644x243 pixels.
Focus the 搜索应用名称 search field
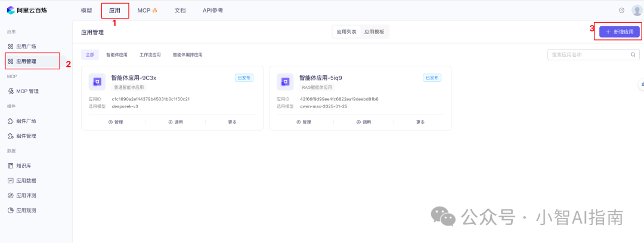point(587,54)
